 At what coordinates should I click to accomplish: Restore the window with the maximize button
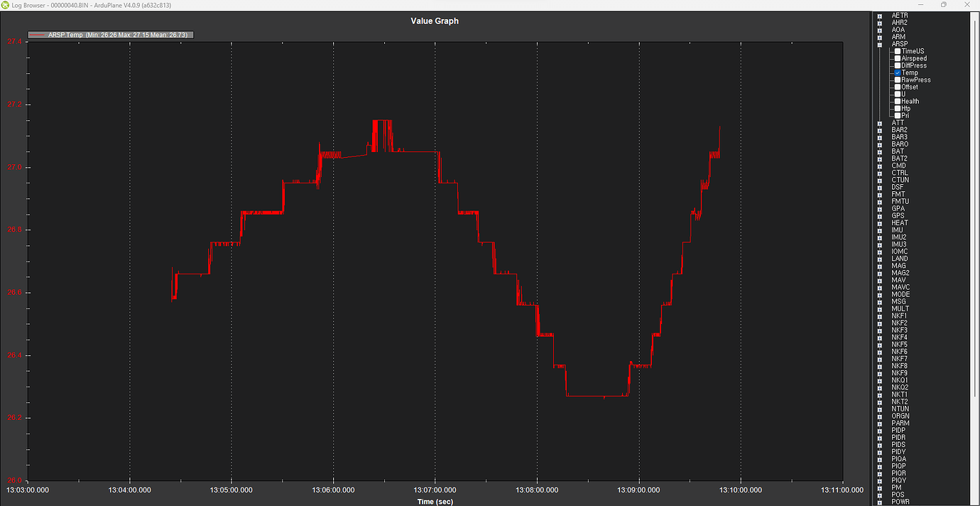click(x=943, y=4)
